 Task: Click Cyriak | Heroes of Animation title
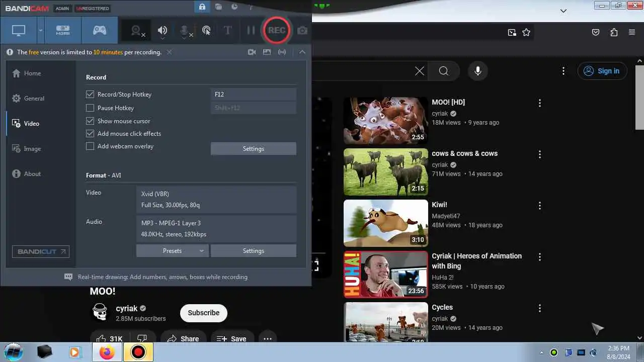477,261
